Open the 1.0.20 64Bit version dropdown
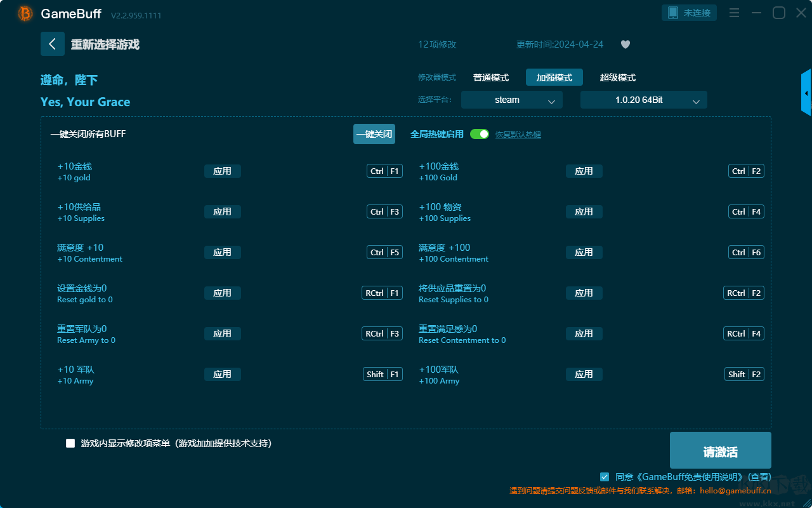Screen dimensions: 812x508 (643, 100)
